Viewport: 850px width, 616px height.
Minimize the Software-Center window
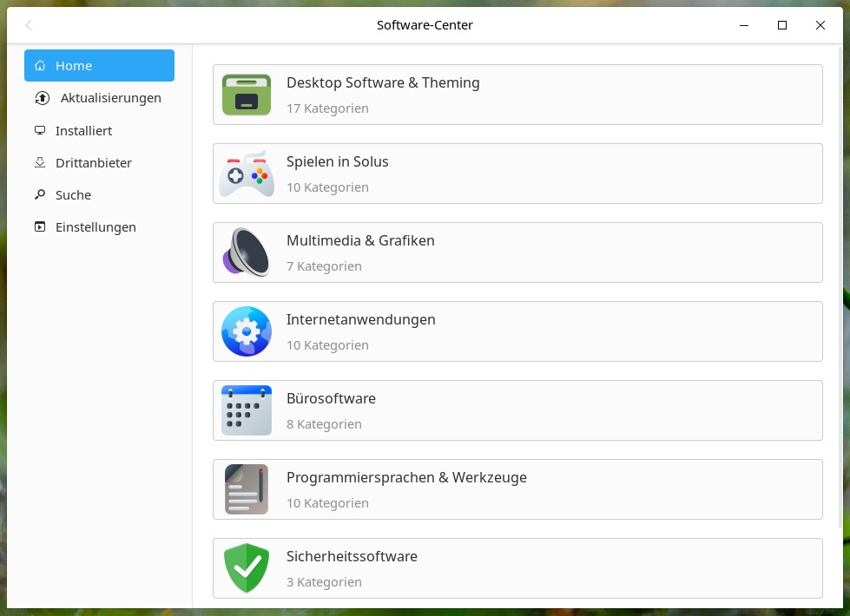744,25
